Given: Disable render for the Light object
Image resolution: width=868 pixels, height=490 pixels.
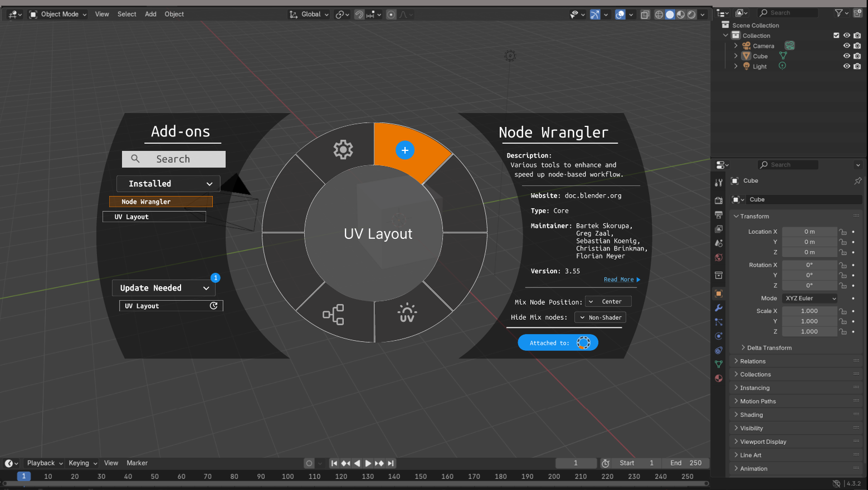Looking at the screenshot, I should coord(857,66).
